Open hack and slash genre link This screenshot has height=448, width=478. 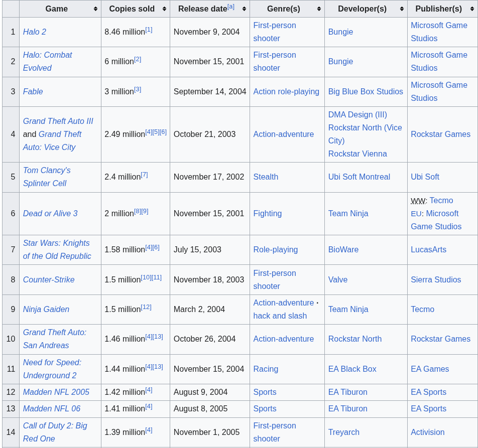280,316
